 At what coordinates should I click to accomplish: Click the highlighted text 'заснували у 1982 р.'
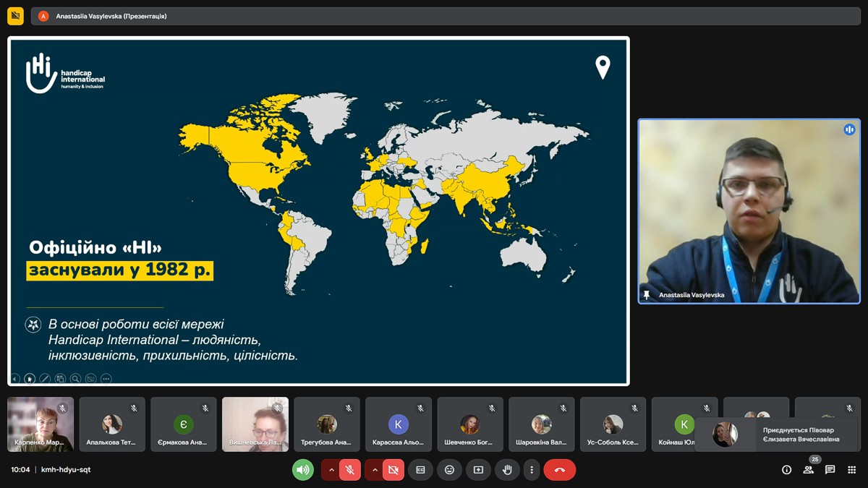click(120, 270)
